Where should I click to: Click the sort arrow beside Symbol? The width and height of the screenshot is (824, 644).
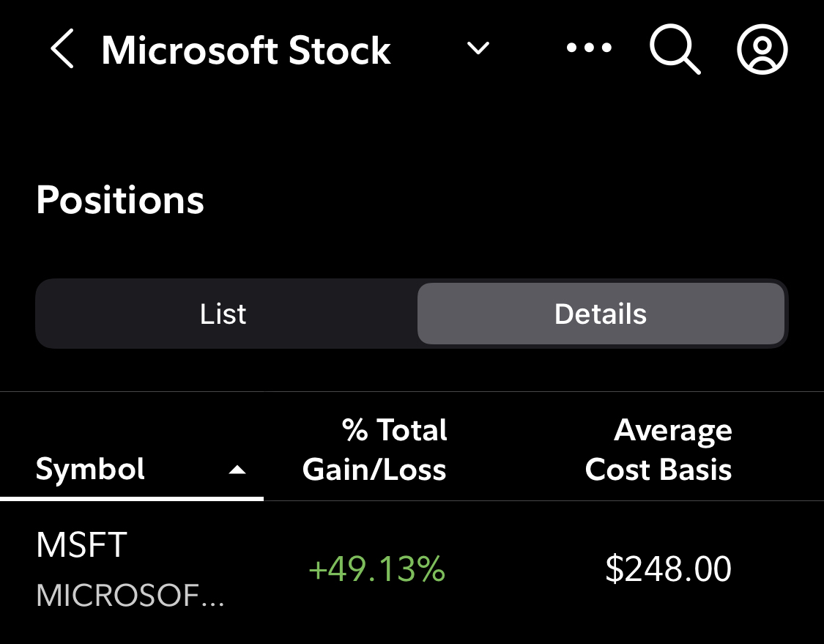[x=237, y=470]
